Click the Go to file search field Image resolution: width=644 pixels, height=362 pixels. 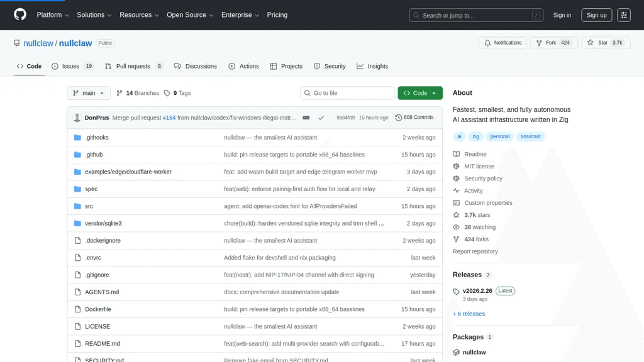click(347, 93)
